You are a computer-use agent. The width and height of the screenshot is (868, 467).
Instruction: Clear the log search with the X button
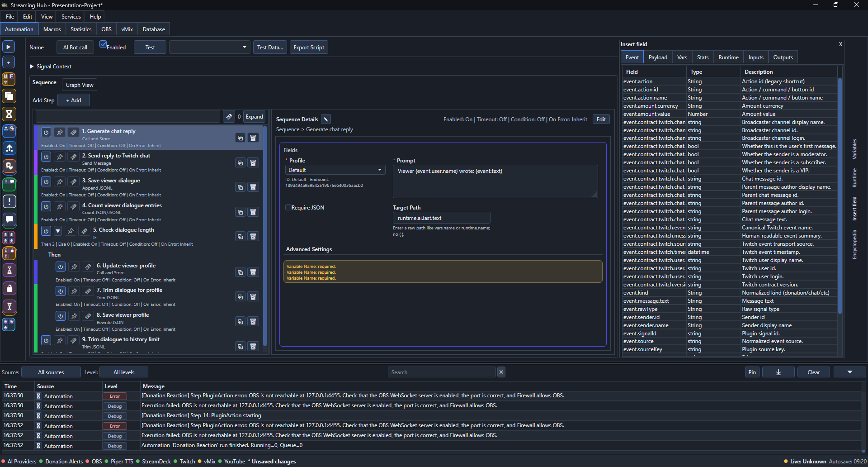point(501,372)
